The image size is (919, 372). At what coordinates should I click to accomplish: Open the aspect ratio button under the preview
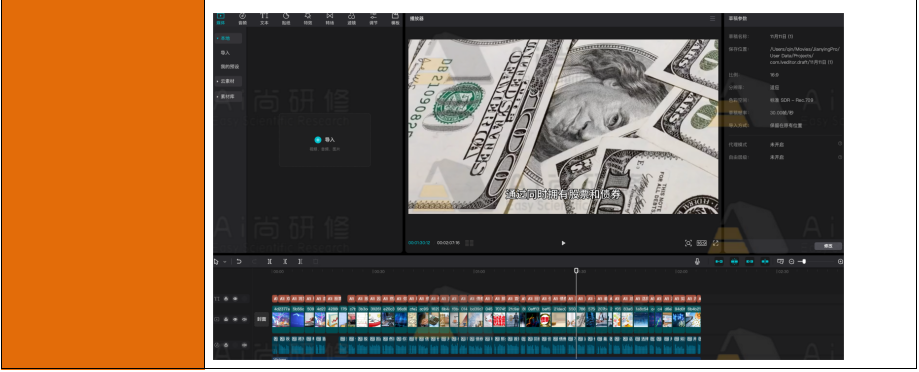(x=702, y=243)
